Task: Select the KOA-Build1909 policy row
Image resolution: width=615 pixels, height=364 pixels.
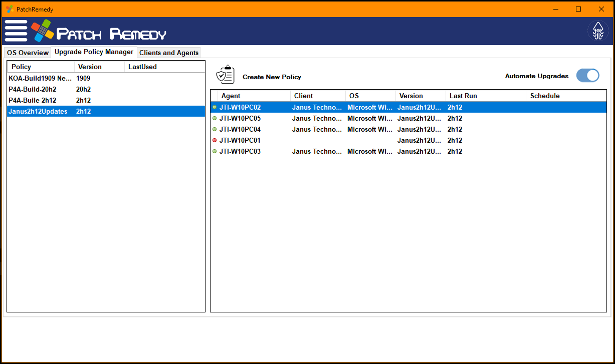Action: pyautogui.click(x=40, y=79)
